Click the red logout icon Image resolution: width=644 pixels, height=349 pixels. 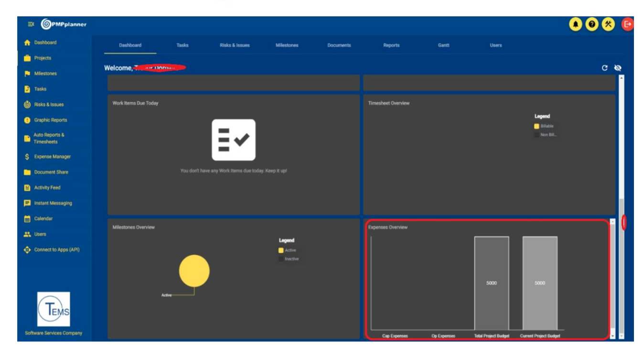pos(628,24)
